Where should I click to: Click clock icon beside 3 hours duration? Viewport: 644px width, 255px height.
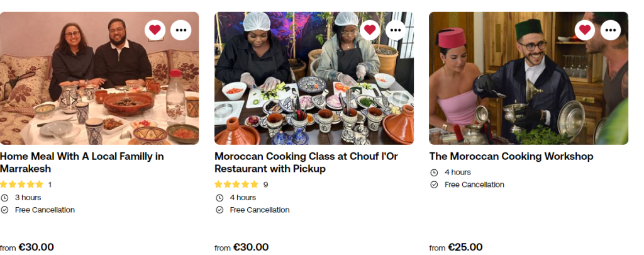[4, 198]
